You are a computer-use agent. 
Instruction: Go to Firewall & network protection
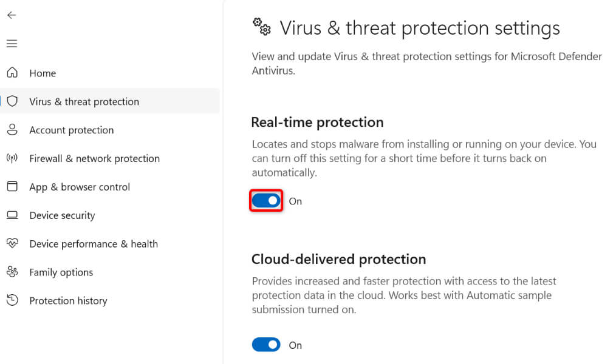click(x=94, y=159)
